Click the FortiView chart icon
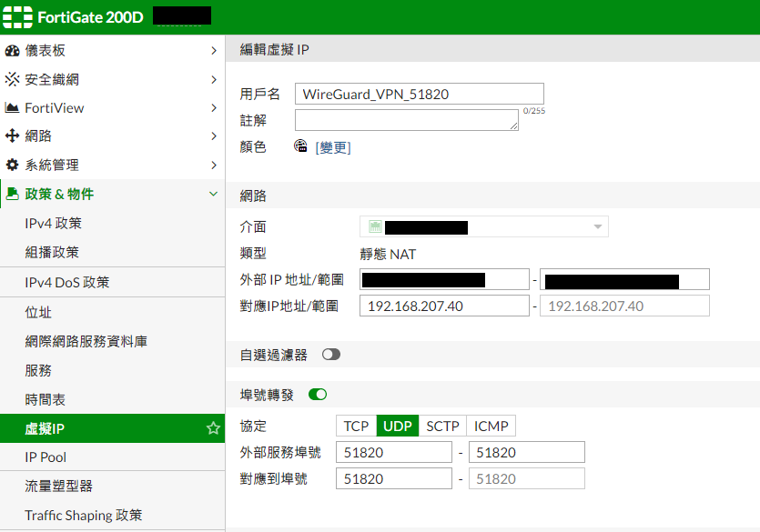Image resolution: width=760 pixels, height=532 pixels. pyautogui.click(x=12, y=107)
